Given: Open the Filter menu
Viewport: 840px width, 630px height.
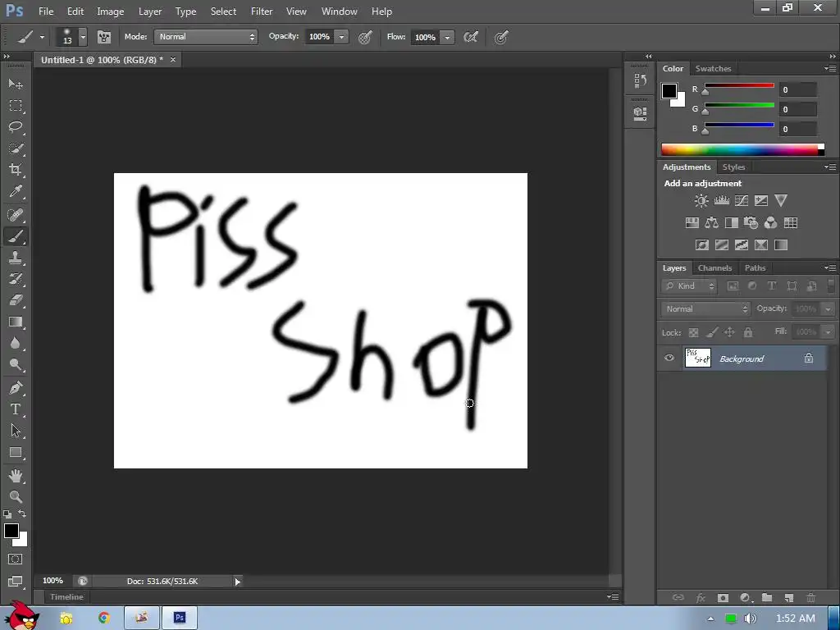Looking at the screenshot, I should point(262,11).
